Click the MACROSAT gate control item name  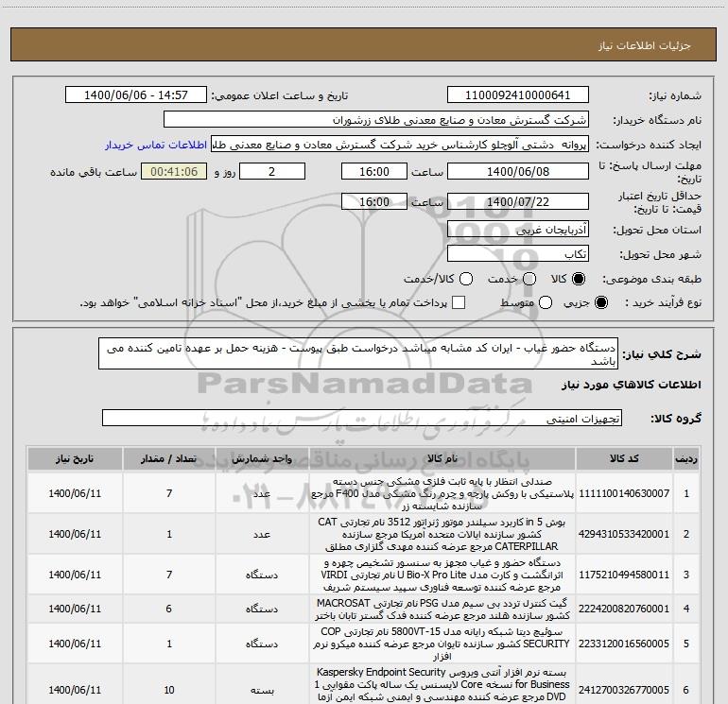(x=442, y=610)
